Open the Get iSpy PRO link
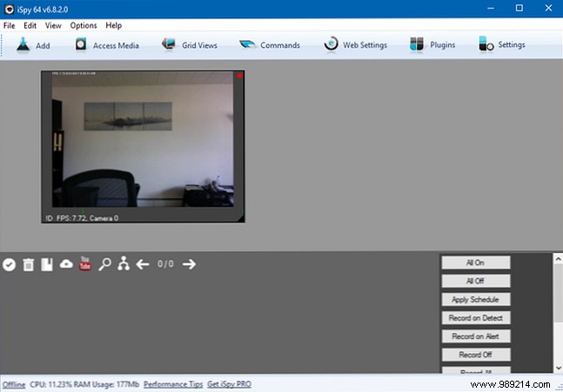Image resolution: width=563 pixels, height=392 pixels. click(x=229, y=384)
